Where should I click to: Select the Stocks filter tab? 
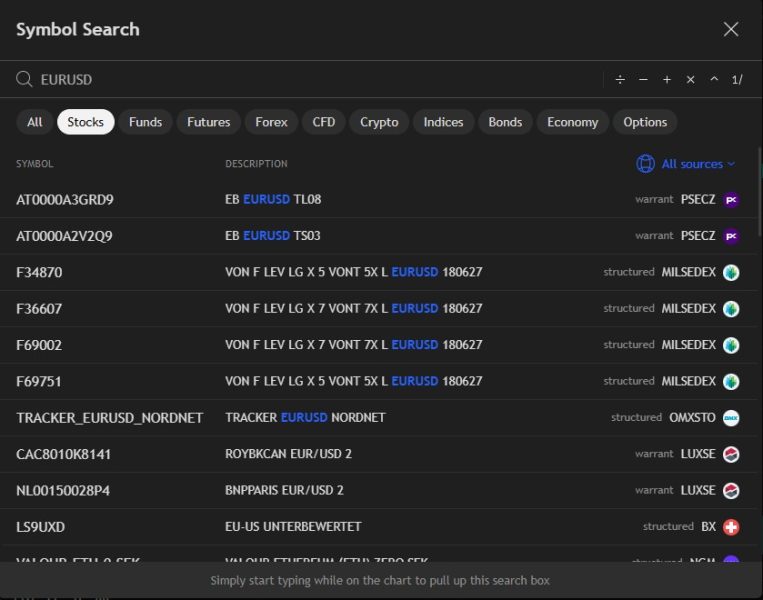[x=86, y=122]
